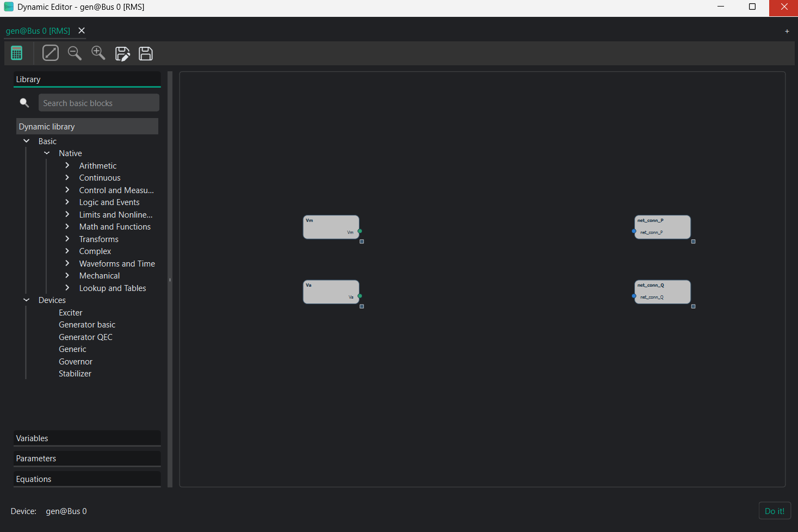Click the plus icon to add a tab

click(787, 31)
